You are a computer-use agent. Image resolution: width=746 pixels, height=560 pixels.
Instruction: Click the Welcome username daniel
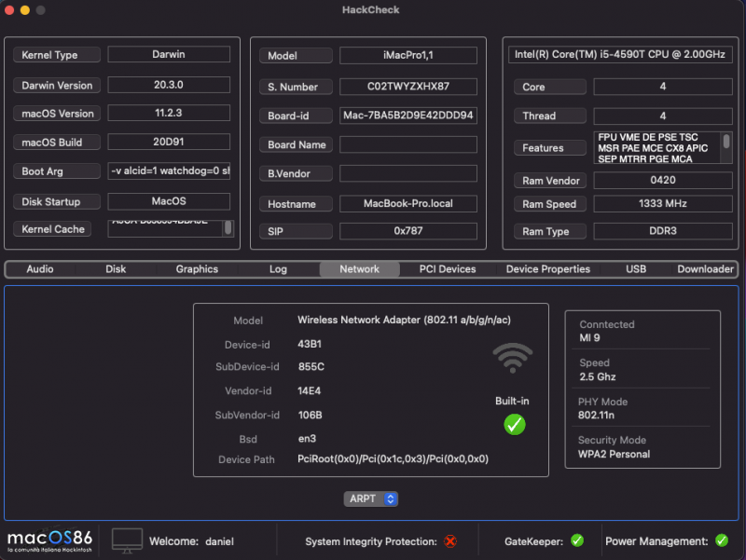pos(219,541)
